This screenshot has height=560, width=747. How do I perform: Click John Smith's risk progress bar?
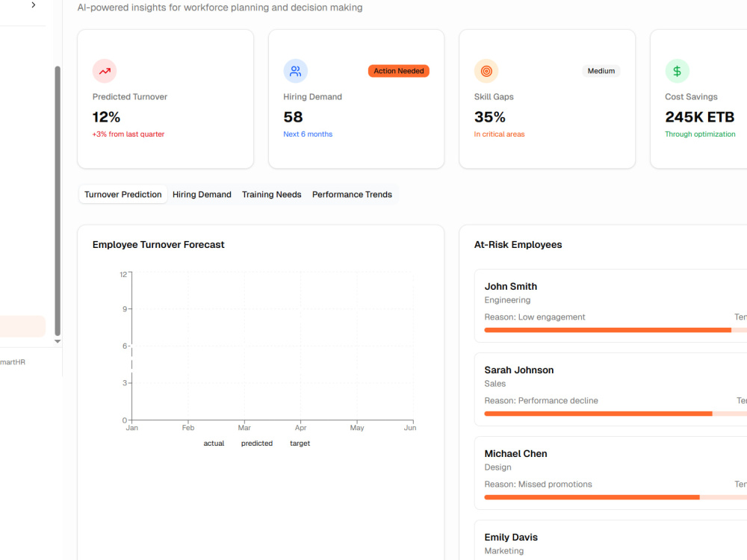click(616, 330)
